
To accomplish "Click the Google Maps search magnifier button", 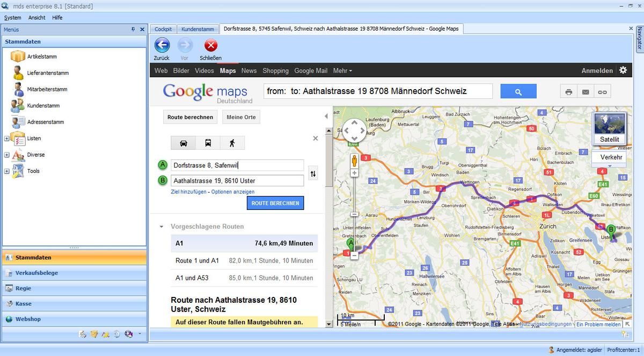I will click(518, 92).
